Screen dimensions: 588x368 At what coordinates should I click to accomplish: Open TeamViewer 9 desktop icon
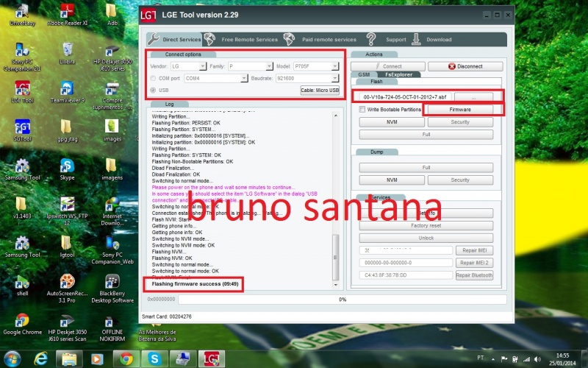click(x=67, y=92)
